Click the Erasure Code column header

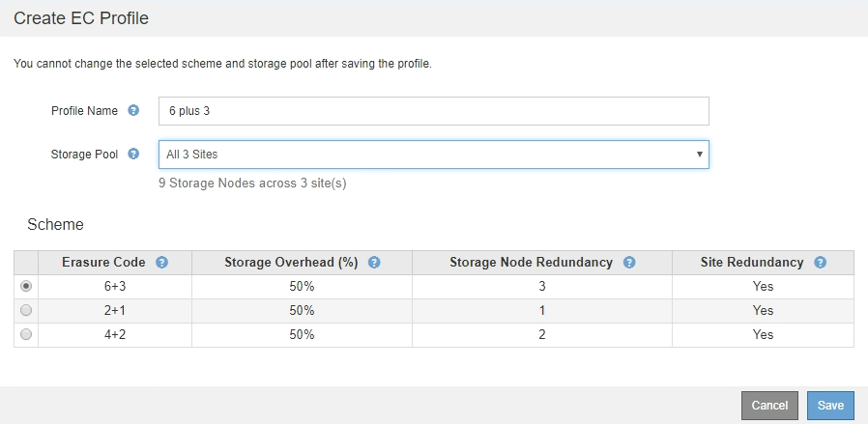click(x=103, y=263)
